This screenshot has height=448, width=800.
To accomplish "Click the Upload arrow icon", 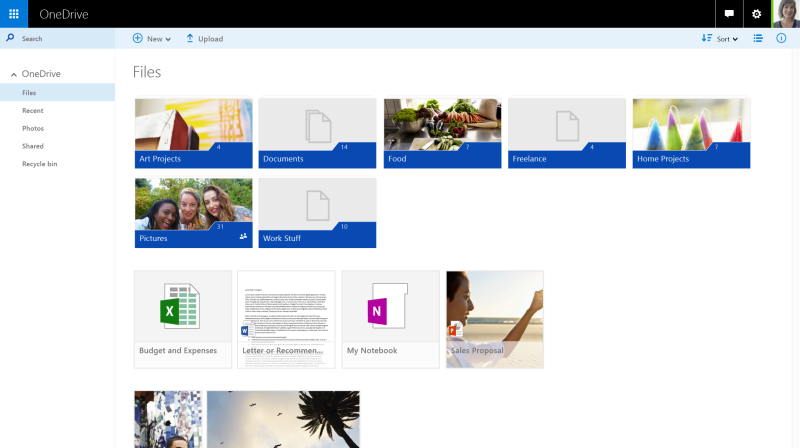I will (x=190, y=38).
